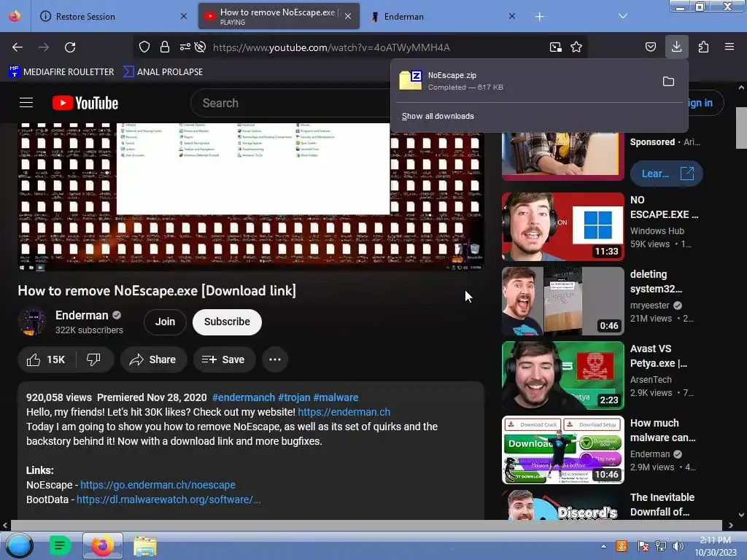747x560 pixels.
Task: Click the autoplay blocked icon in address bar
Action: pos(201,47)
